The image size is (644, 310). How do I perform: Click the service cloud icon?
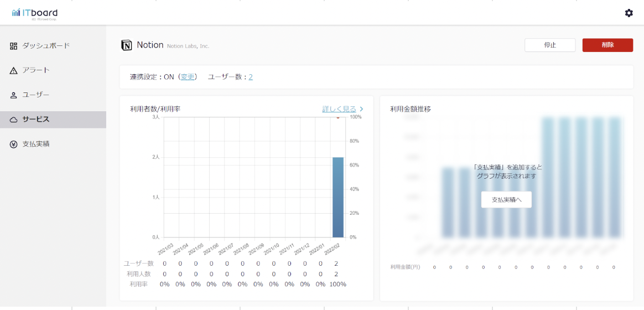14,120
